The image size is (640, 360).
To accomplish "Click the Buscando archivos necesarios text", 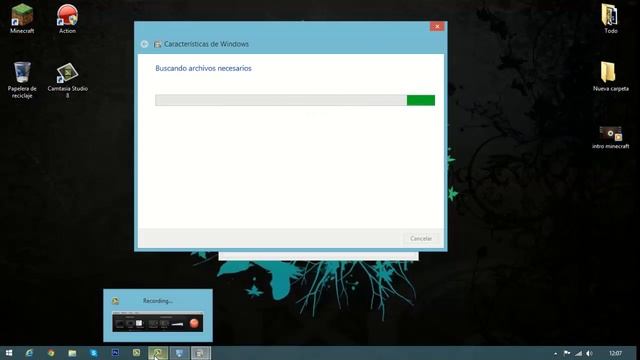I will coord(203,68).
